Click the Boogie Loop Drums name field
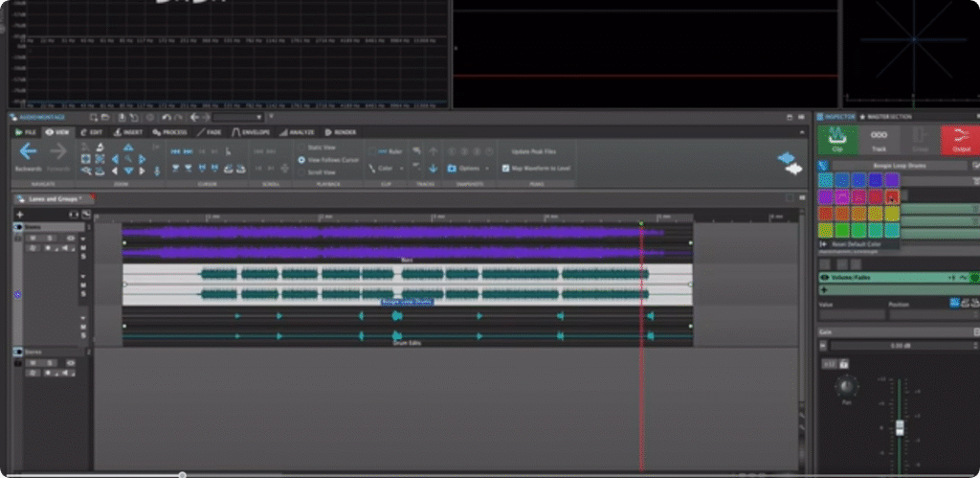This screenshot has height=478, width=980. (x=900, y=166)
